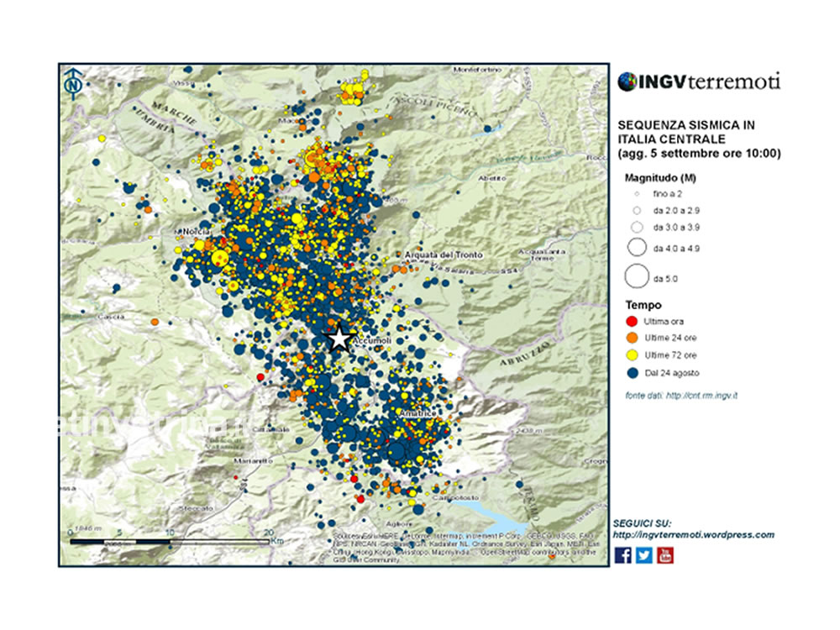Click the red 'Ultima ora' legend dot
This screenshot has width=840, height=630.
point(633,322)
